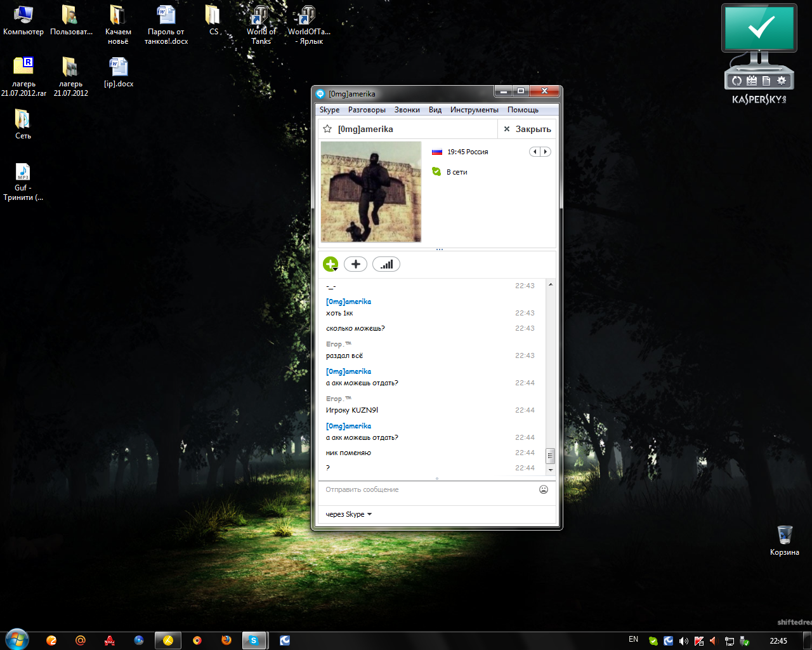Click the chat history scrollbar down arrow
The width and height of the screenshot is (812, 650).
point(551,470)
